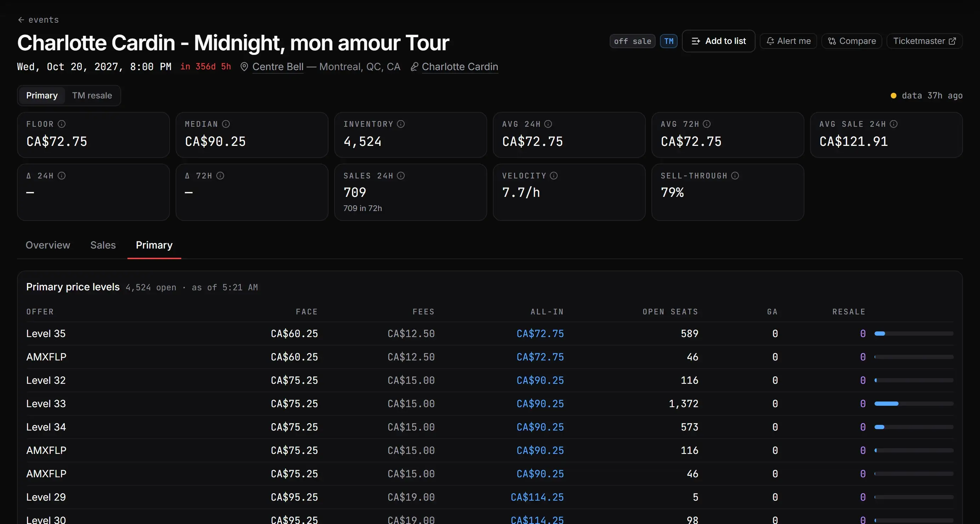980x524 pixels.
Task: Click the Level 35 seat share bar
Action: click(x=914, y=334)
